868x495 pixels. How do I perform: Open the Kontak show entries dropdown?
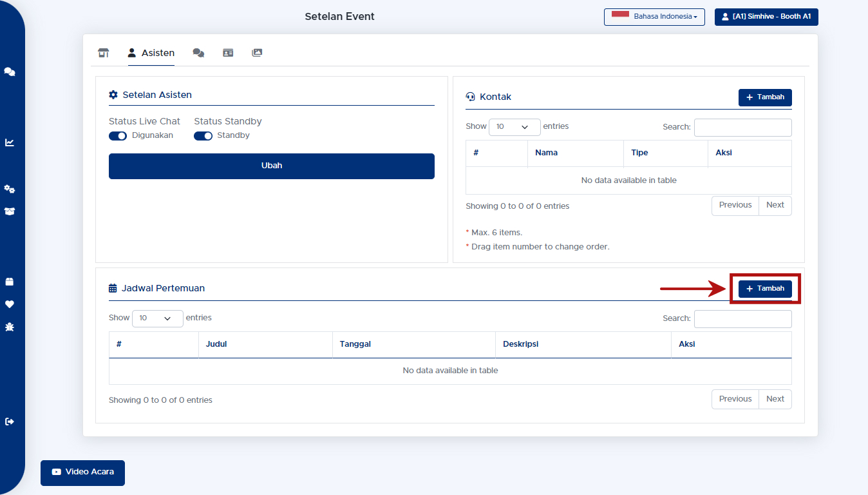pos(514,127)
